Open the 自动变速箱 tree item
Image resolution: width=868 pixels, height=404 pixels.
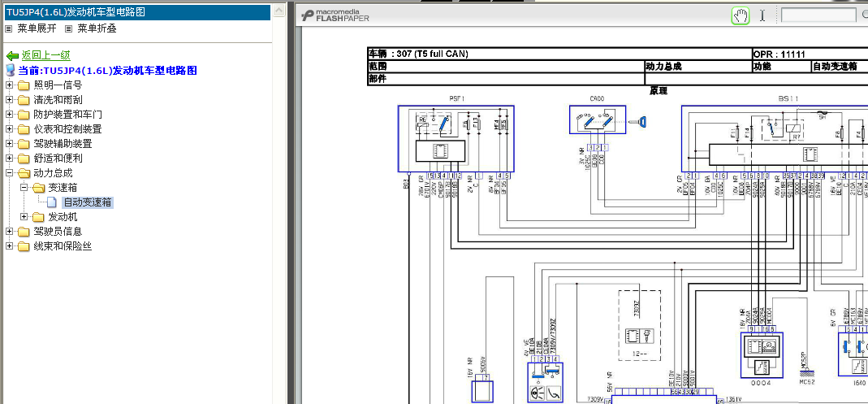click(88, 203)
